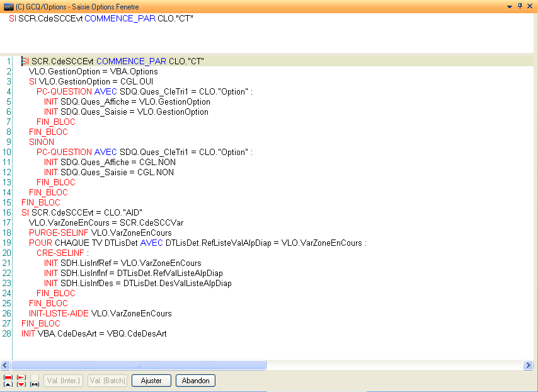The height and width of the screenshot is (392, 538).
Task: Click the Ajuster button
Action: pyautogui.click(x=151, y=381)
